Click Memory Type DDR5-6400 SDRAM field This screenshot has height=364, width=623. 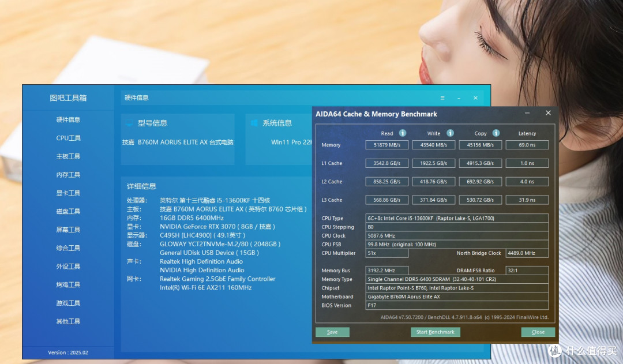[x=457, y=279]
